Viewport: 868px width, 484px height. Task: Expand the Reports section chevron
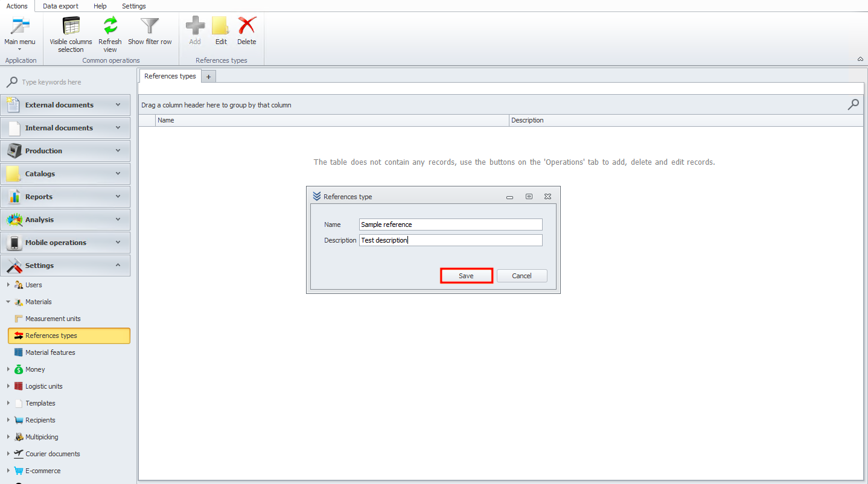pos(118,196)
